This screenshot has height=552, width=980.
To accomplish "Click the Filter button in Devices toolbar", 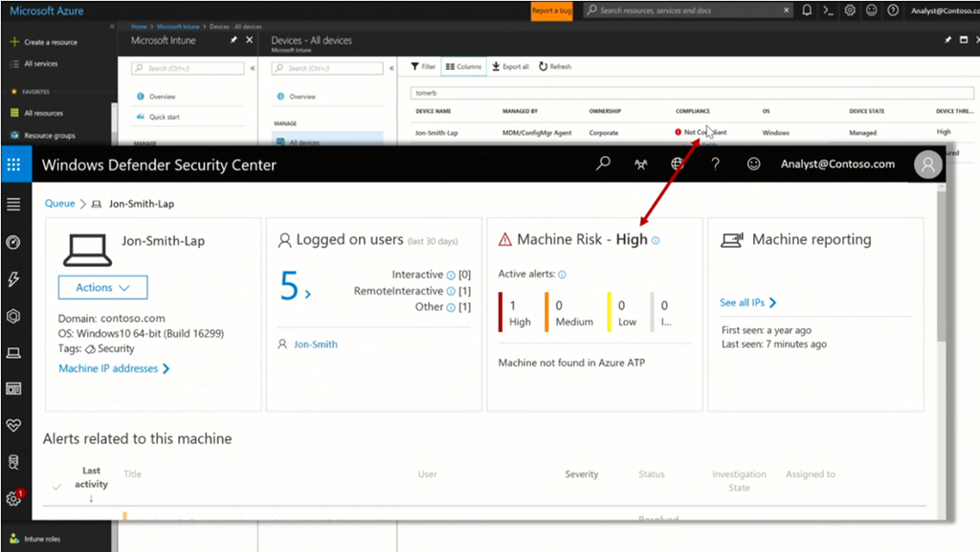I will 423,66.
